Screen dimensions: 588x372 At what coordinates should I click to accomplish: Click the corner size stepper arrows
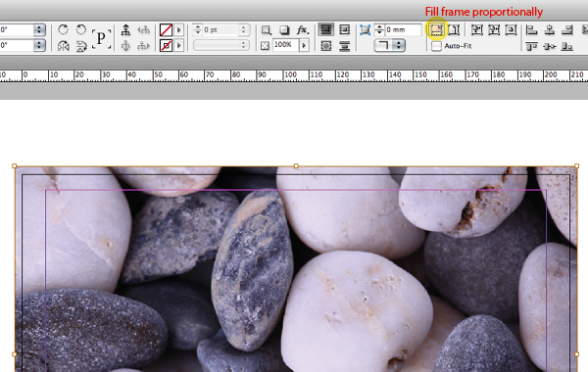pos(379,30)
